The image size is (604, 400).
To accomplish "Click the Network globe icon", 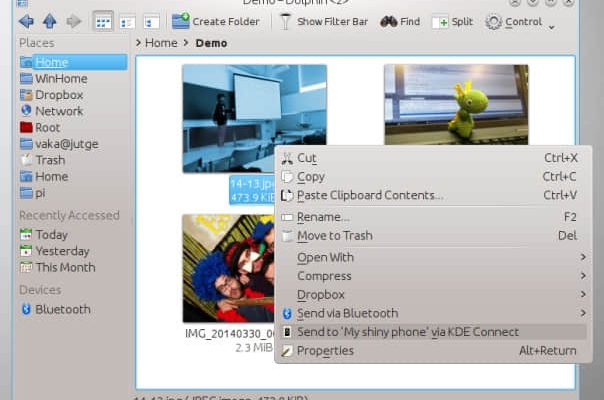I will [x=26, y=111].
